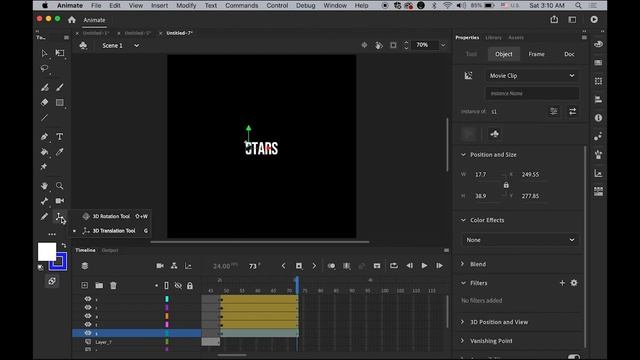This screenshot has height=360, width=640.
Task: Click the Swap Colors arrow icon
Action: coord(64,245)
